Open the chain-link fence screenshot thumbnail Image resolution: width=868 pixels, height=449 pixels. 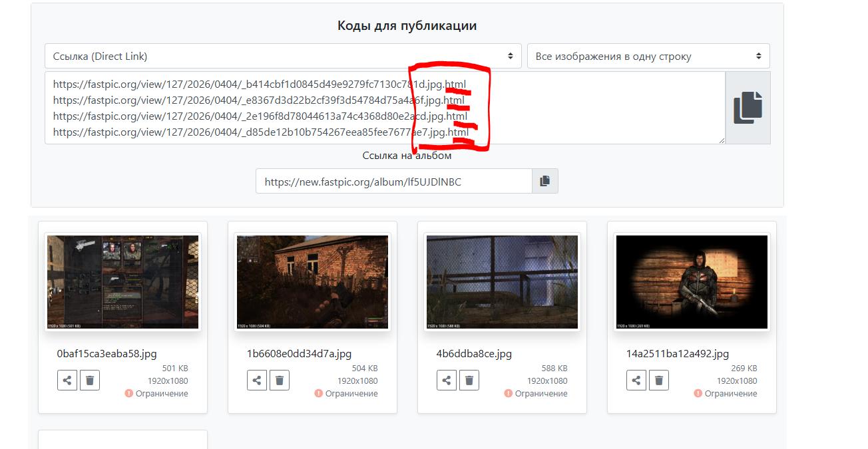pos(503,282)
